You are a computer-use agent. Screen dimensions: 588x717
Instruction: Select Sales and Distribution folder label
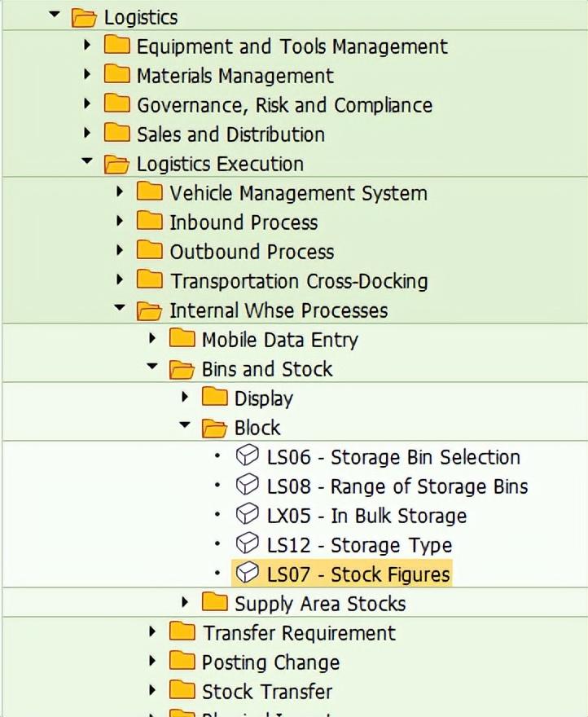tap(230, 134)
